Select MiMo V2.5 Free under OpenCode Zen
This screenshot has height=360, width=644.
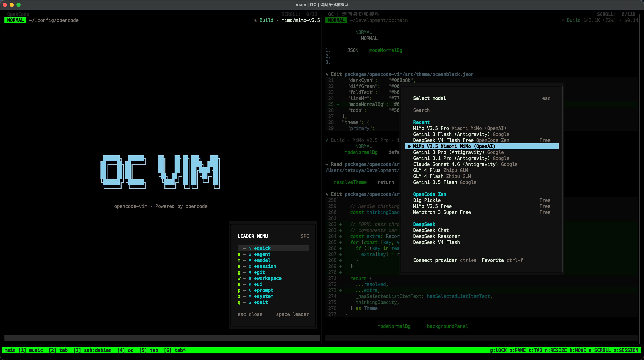coord(481,206)
